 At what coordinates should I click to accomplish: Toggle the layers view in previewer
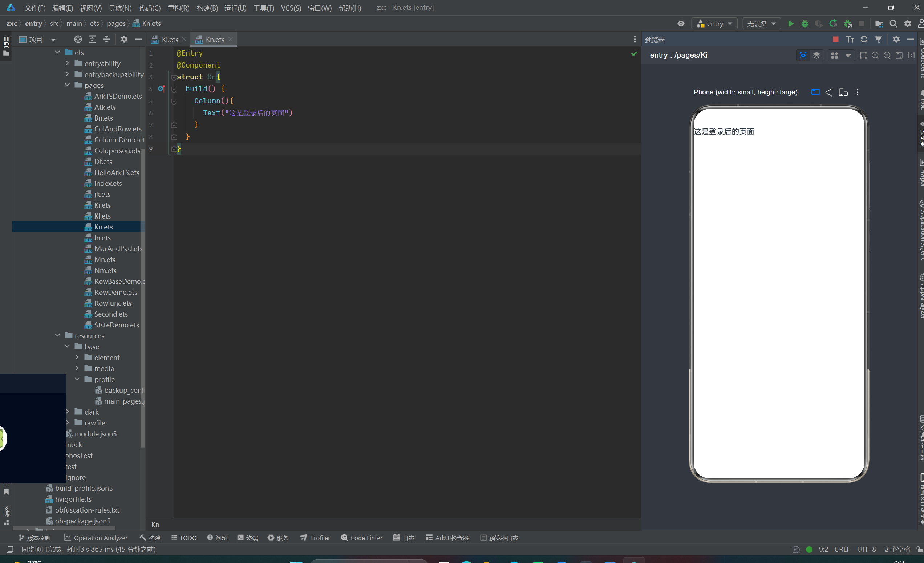816,56
